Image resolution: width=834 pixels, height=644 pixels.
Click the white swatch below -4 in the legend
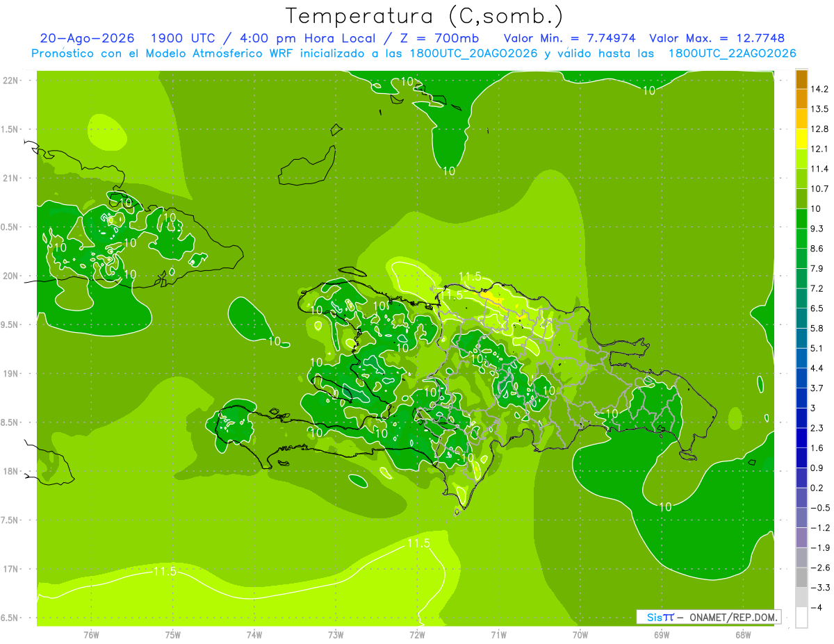click(x=801, y=618)
